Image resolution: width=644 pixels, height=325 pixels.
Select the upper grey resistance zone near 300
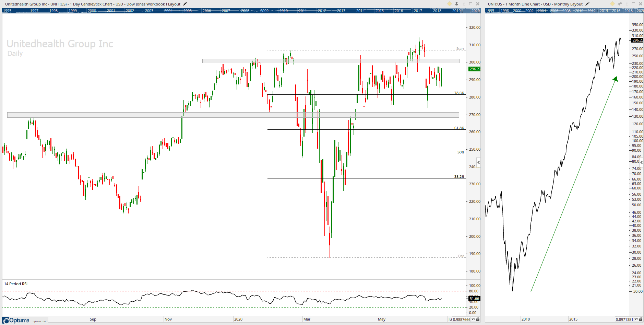click(331, 61)
